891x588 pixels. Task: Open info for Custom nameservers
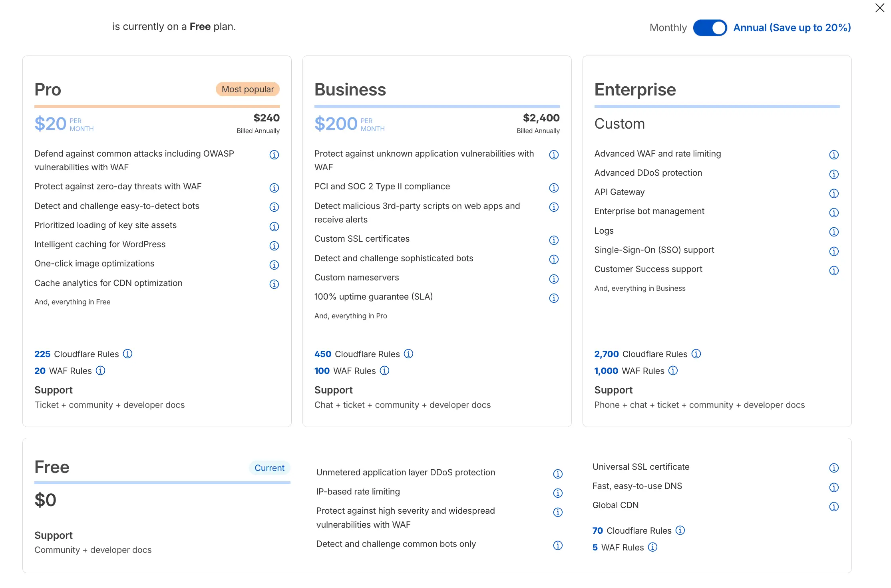tap(554, 279)
